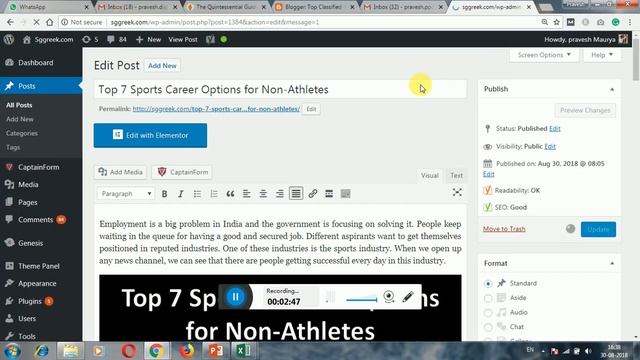Open All Posts submenu item

19,105
